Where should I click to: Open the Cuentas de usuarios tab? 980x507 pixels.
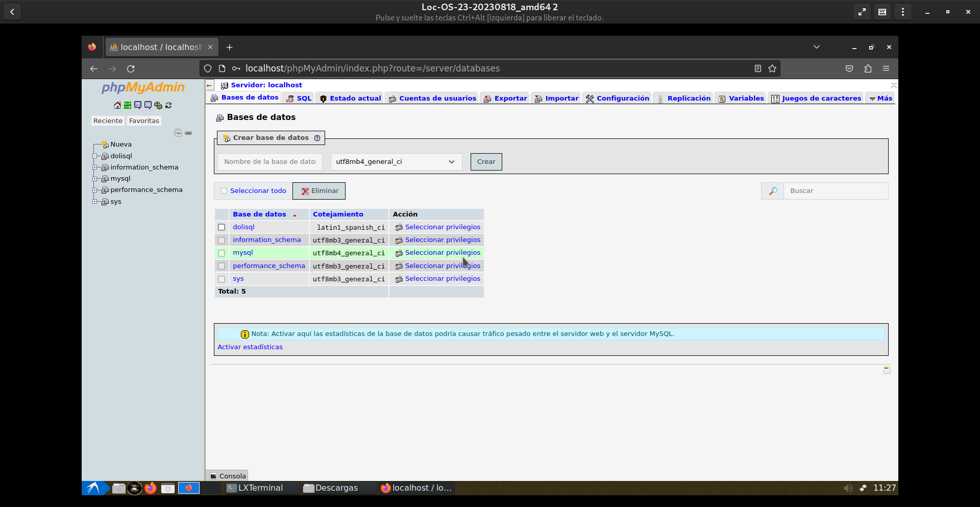click(432, 99)
